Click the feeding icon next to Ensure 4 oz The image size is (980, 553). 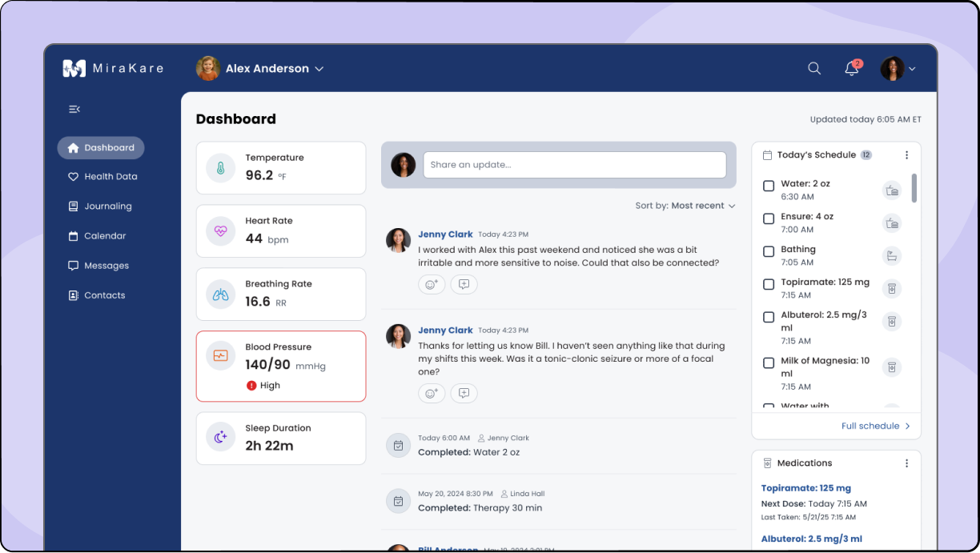point(892,222)
